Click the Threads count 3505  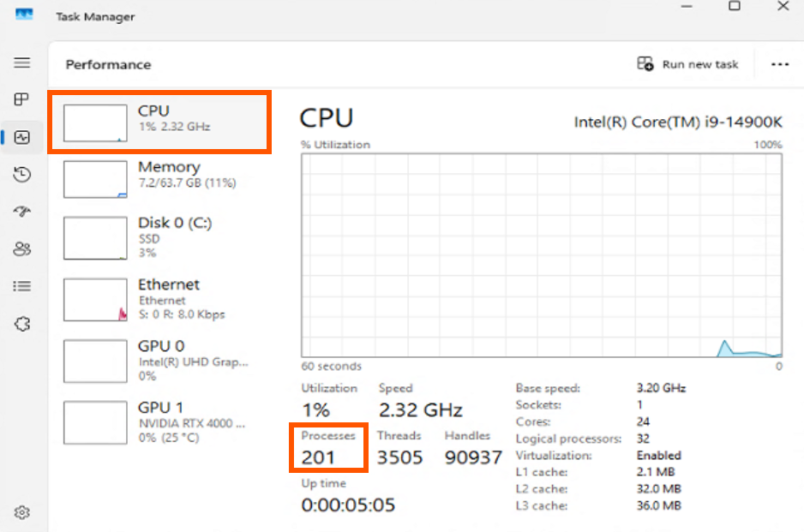[400, 457]
